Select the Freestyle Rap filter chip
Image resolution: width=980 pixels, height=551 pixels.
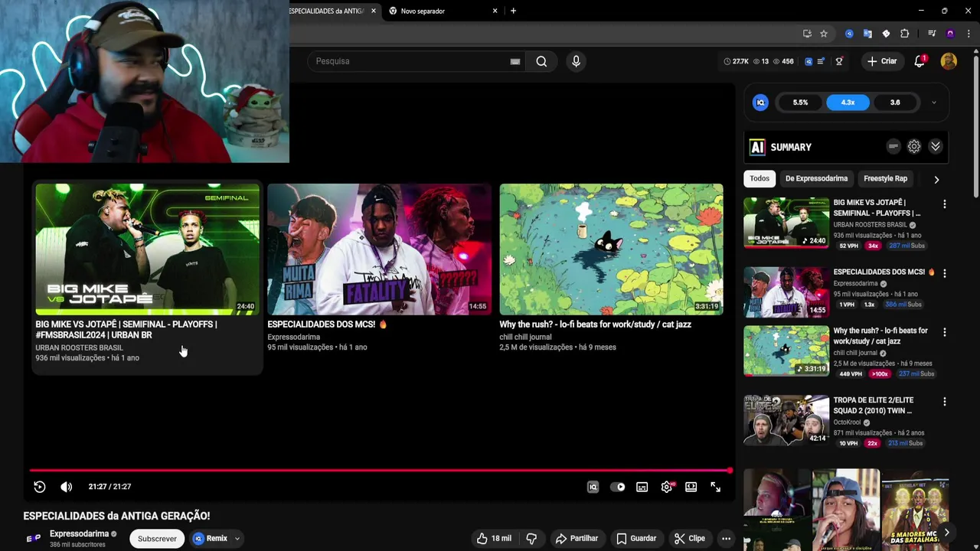[x=885, y=179]
